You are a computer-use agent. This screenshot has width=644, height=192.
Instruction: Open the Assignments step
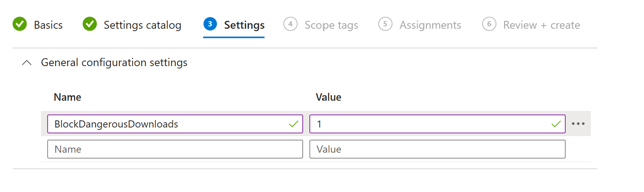[420, 25]
